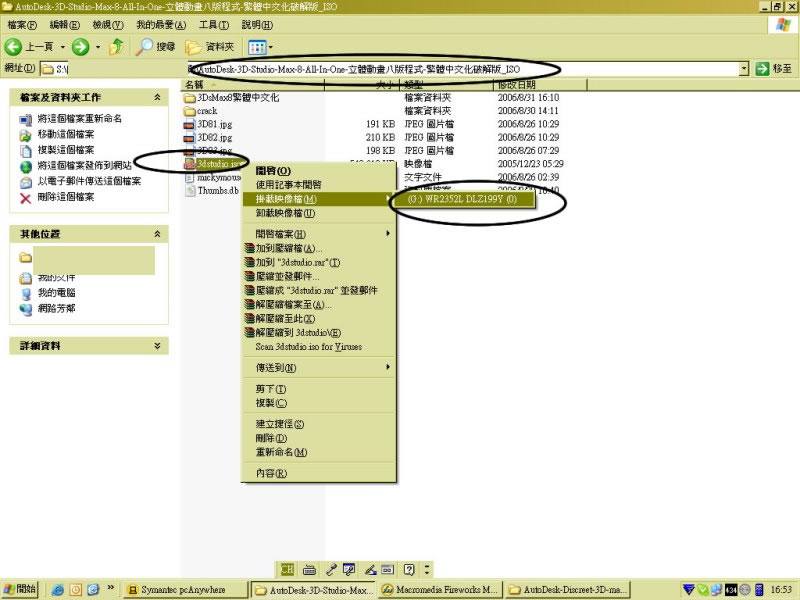
Task: Click the CH language indicator on language bar
Action: (x=287, y=569)
